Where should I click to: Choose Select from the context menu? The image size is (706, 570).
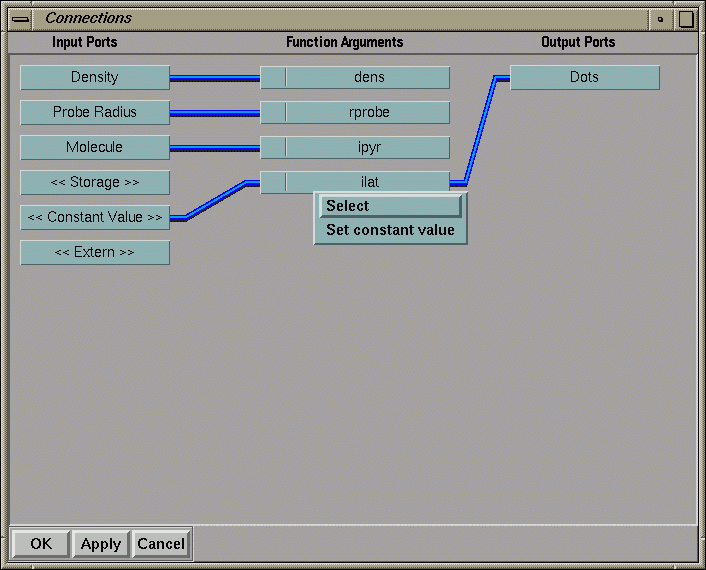click(390, 206)
